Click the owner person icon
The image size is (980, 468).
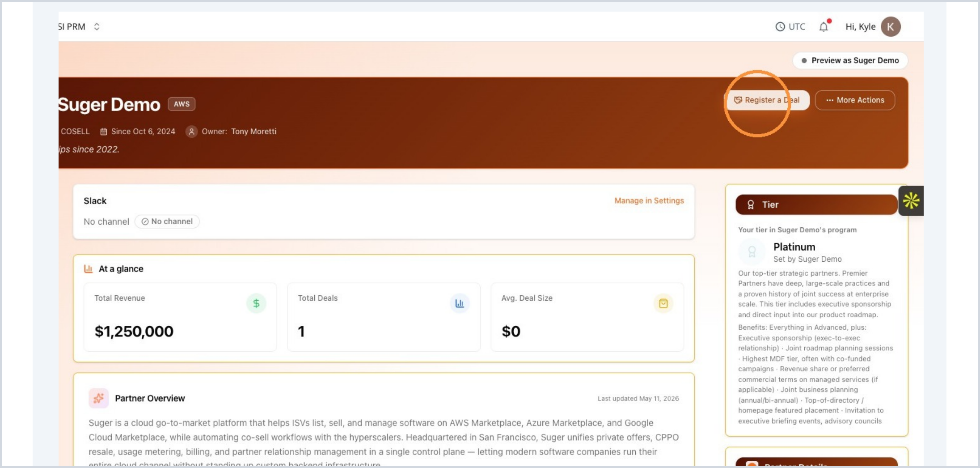(191, 132)
